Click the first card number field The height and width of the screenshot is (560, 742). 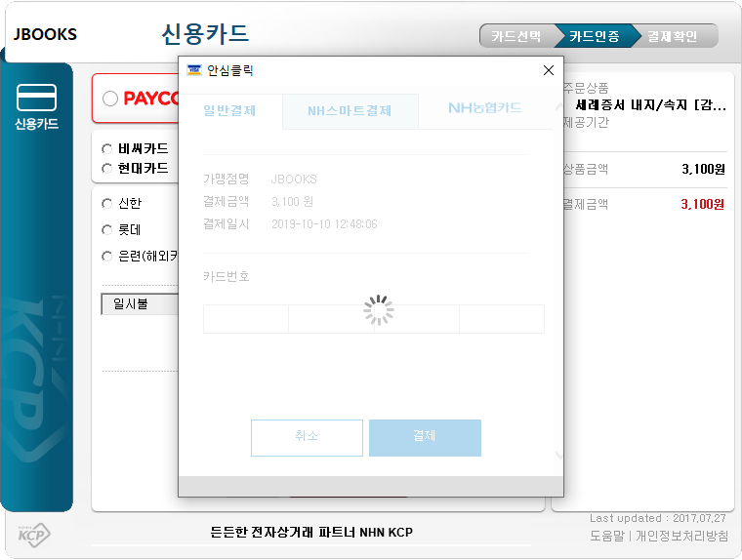(246, 319)
